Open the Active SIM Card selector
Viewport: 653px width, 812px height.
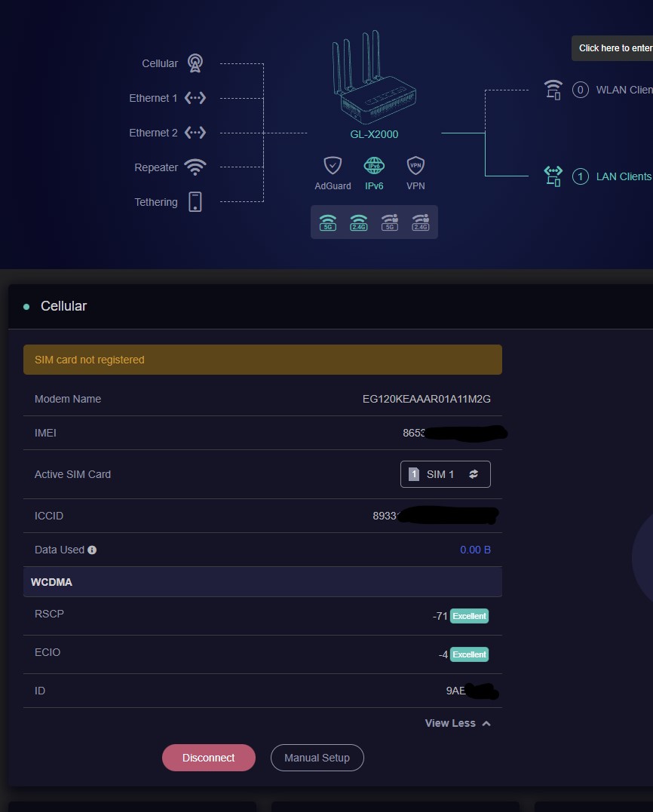tap(445, 474)
